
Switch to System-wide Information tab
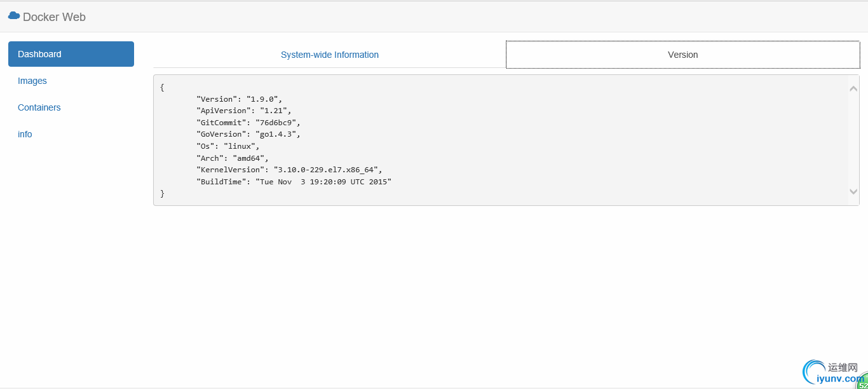click(x=329, y=55)
